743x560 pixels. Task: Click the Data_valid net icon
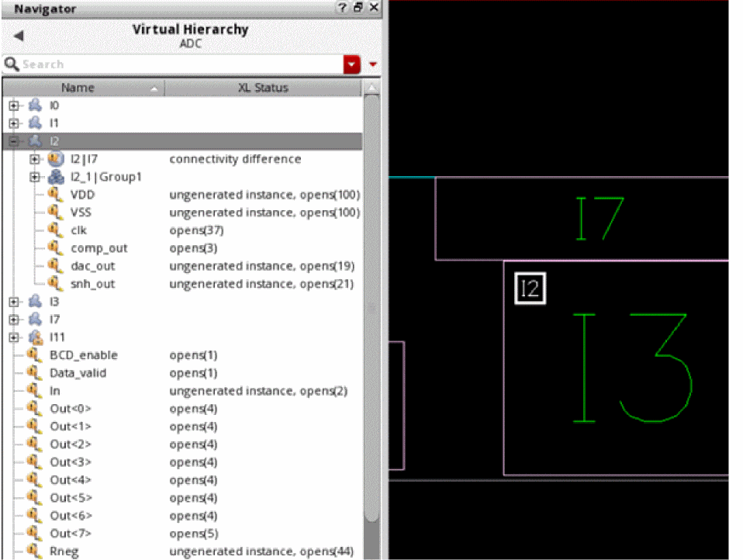[x=34, y=372]
